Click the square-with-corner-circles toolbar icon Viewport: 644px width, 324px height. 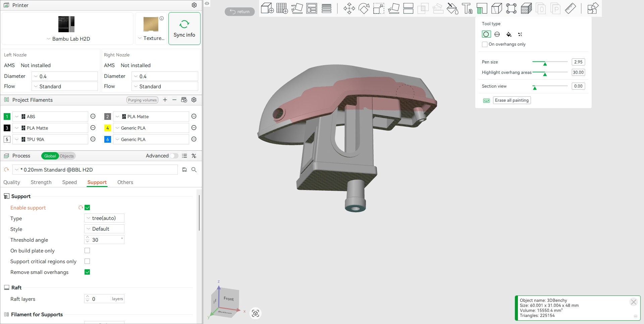[x=512, y=8]
